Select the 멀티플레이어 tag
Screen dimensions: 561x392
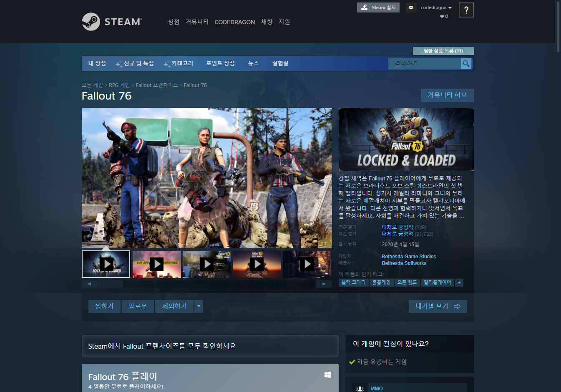tap(438, 282)
